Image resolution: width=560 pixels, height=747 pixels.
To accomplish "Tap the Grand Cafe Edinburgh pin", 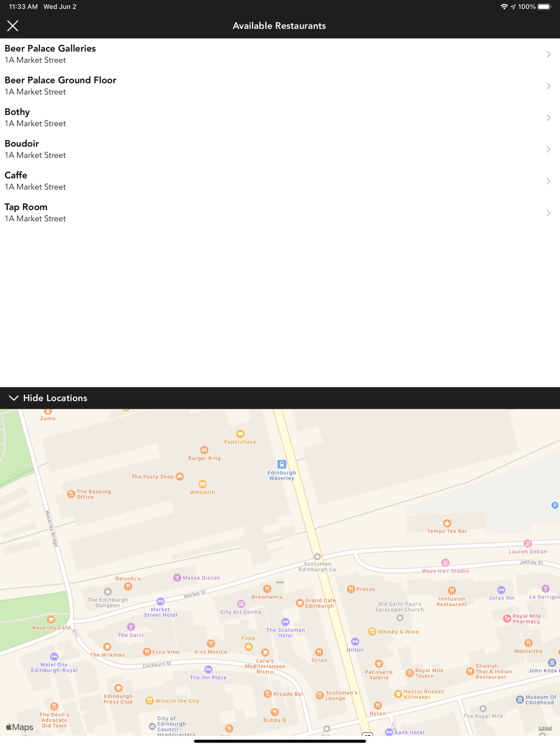I will point(300,603).
